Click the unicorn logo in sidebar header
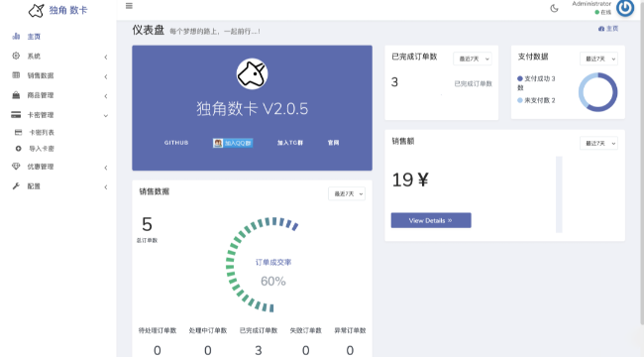Image resolution: width=644 pixels, height=357 pixels. (36, 10)
